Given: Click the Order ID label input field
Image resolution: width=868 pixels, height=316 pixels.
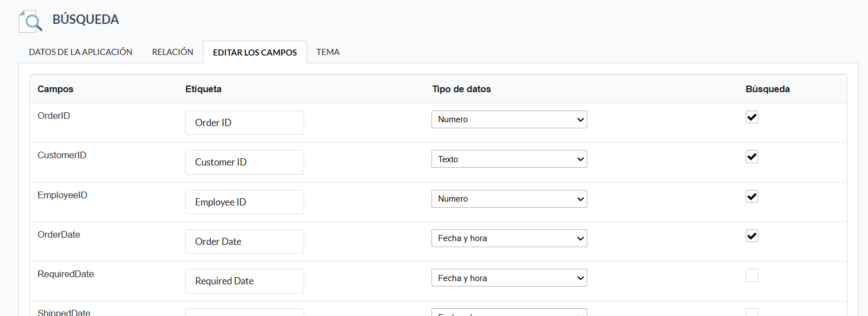Looking at the screenshot, I should [x=244, y=123].
